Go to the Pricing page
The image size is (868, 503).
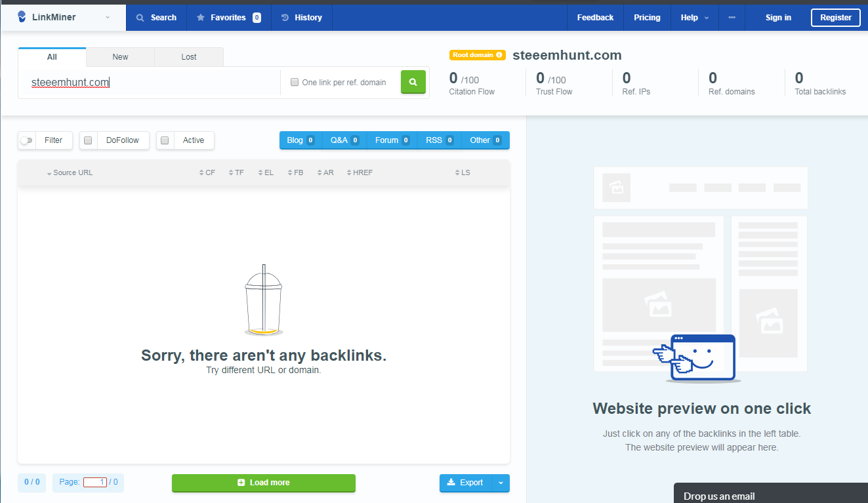[x=647, y=18]
